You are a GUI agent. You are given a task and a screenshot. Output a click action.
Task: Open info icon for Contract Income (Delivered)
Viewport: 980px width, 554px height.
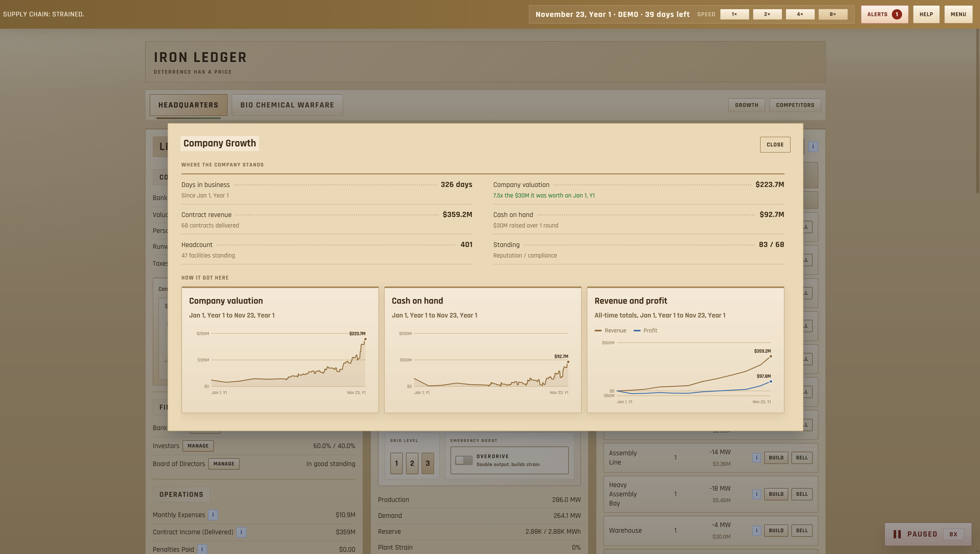point(241,532)
